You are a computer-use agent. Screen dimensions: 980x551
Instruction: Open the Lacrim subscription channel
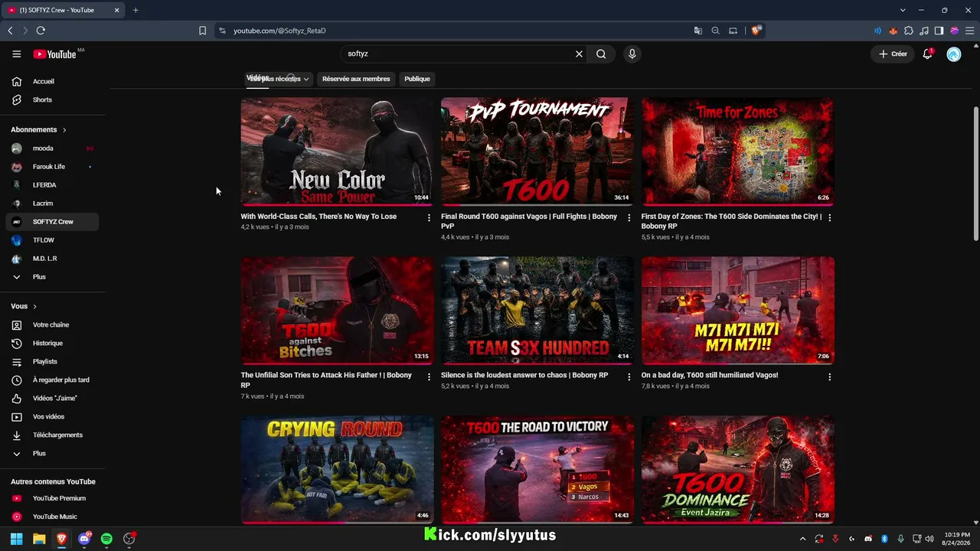[x=51, y=204]
